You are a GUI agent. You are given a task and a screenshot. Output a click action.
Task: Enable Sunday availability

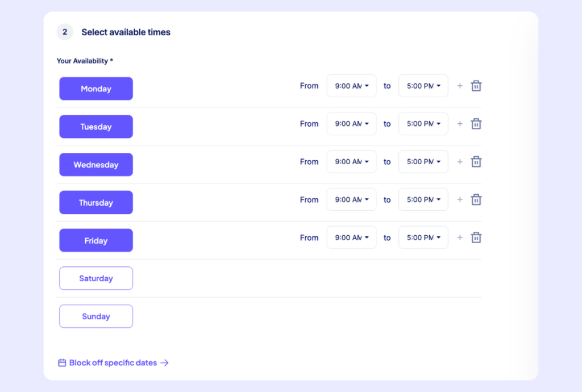pos(96,316)
